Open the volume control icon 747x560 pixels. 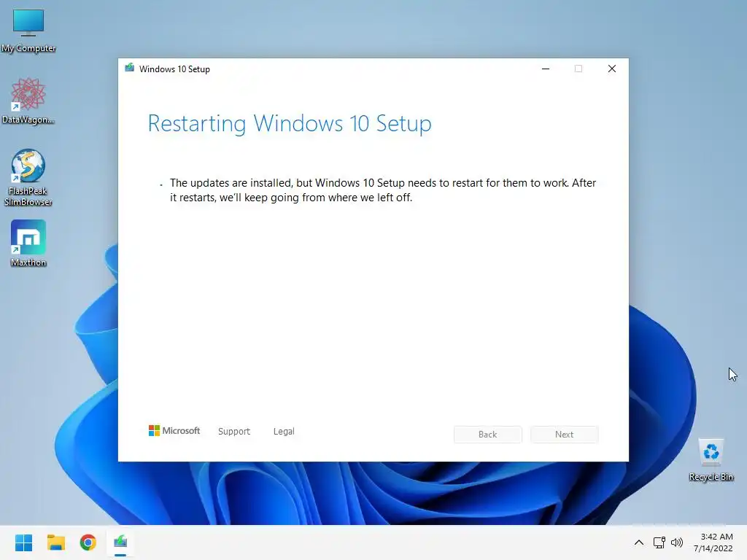point(676,542)
